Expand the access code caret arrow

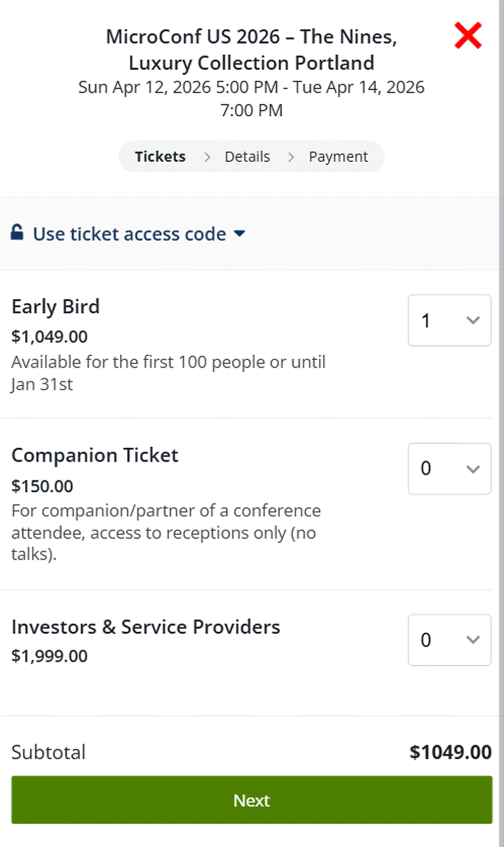pyautogui.click(x=240, y=233)
